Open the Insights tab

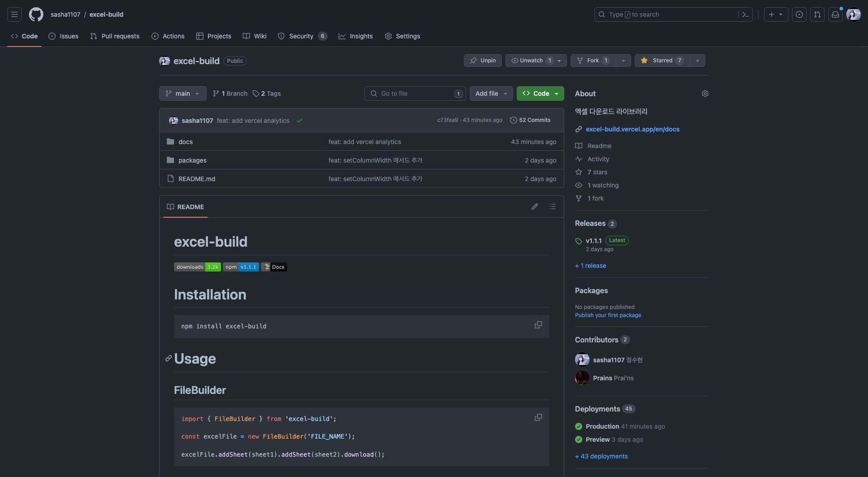[x=356, y=36]
